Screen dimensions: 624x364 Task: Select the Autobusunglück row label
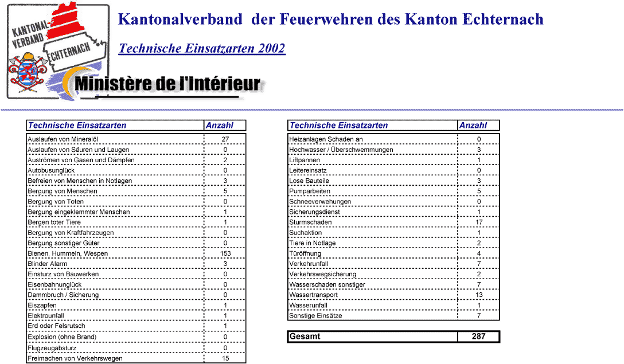52,170
